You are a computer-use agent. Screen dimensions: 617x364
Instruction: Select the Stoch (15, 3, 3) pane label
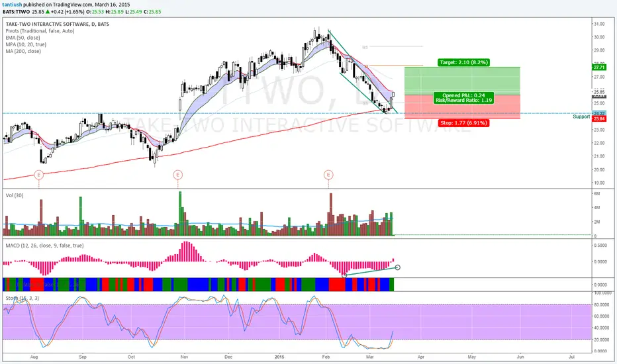[23, 298]
